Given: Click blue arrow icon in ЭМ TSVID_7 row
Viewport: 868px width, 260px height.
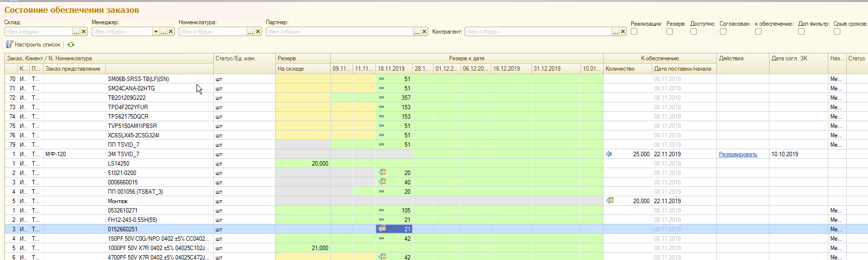Looking at the screenshot, I should click(609, 154).
